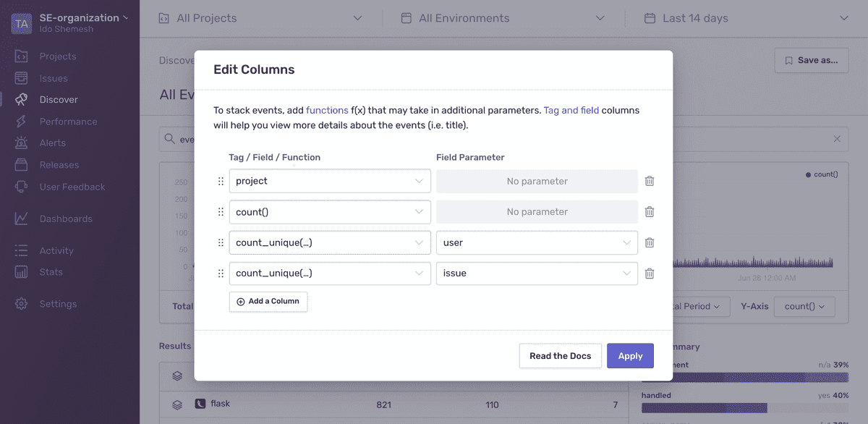Go to Issues in the sidebar
Image resolution: width=868 pixels, height=424 pixels.
[x=53, y=78]
